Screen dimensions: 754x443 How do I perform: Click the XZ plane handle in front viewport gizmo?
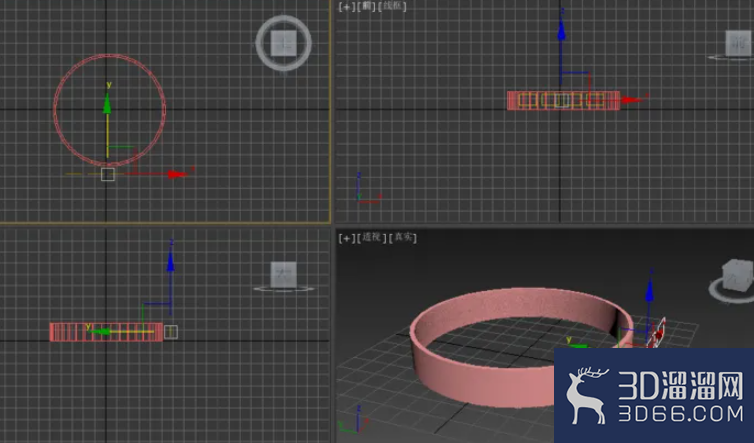coord(575,87)
